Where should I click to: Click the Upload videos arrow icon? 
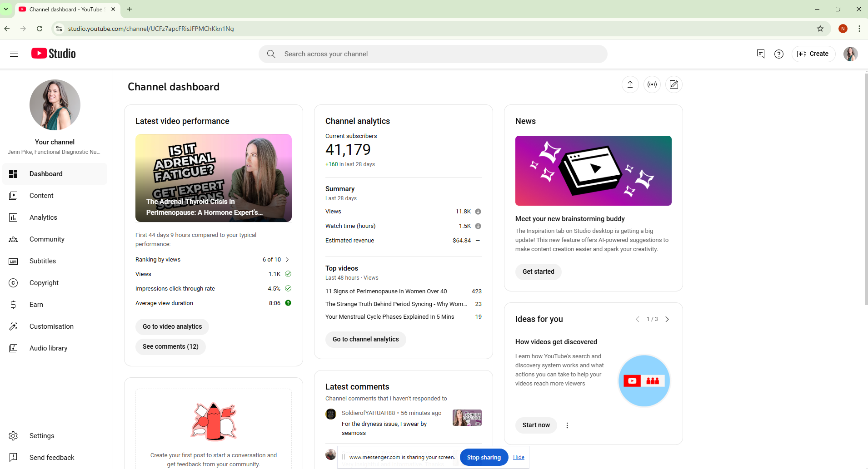[x=630, y=84]
